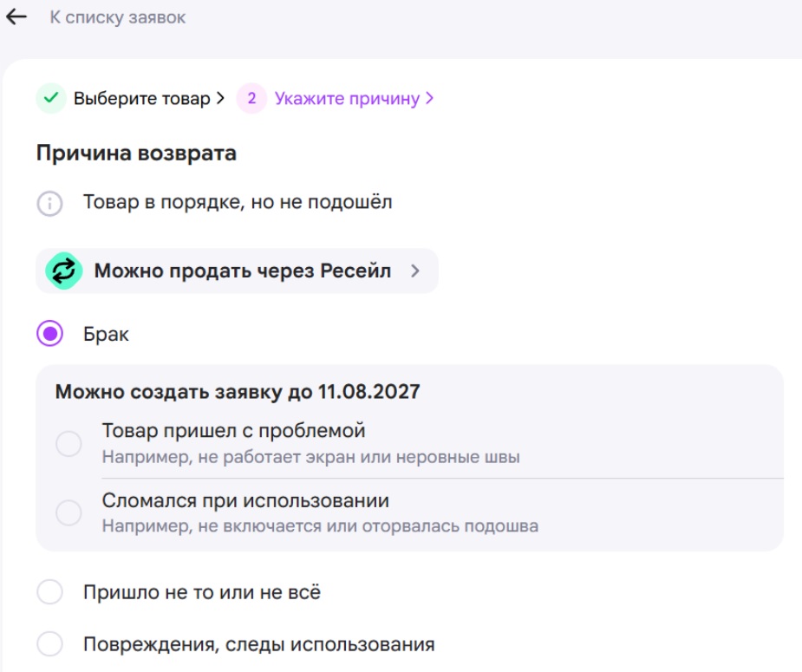
Task: Select the 'Повреждения, следы использования' radio
Action: 49,643
